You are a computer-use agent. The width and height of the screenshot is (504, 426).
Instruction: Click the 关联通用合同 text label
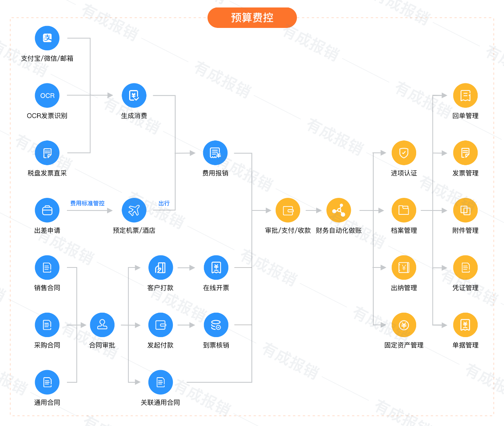pyautogui.click(x=161, y=402)
